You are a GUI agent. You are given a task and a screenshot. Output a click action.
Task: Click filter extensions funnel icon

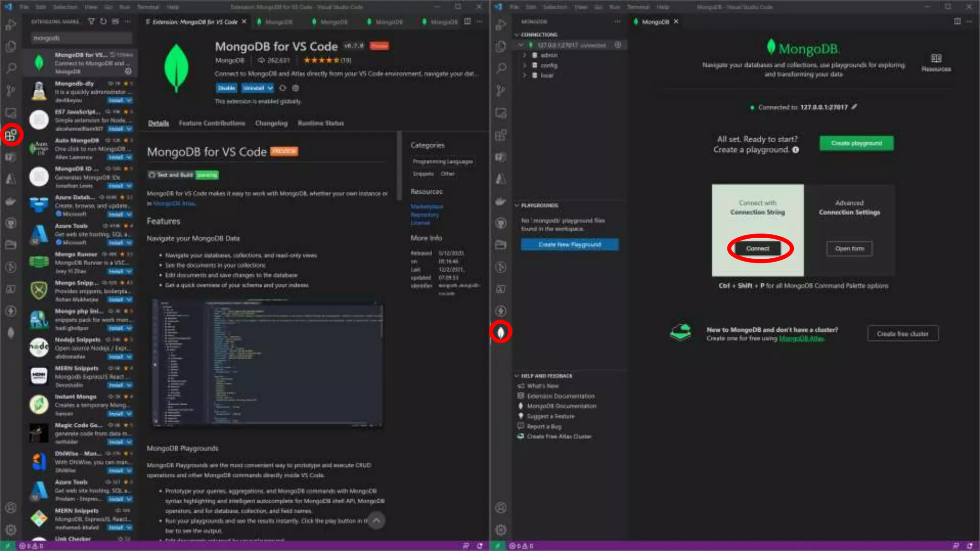pyautogui.click(x=91, y=22)
